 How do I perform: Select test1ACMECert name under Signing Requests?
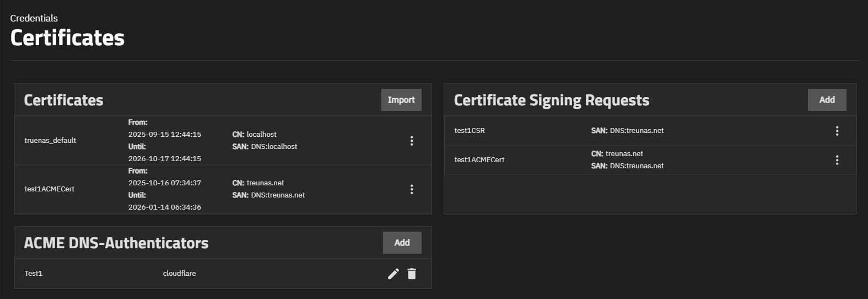(x=479, y=160)
